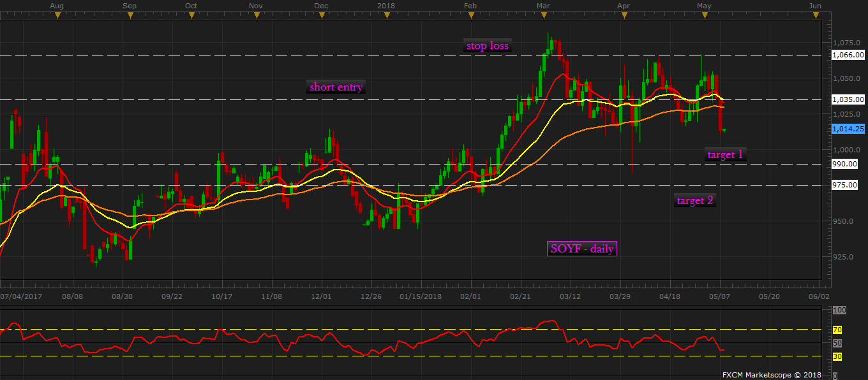
Task: Click the 12/26 date axis label
Action: (371, 296)
